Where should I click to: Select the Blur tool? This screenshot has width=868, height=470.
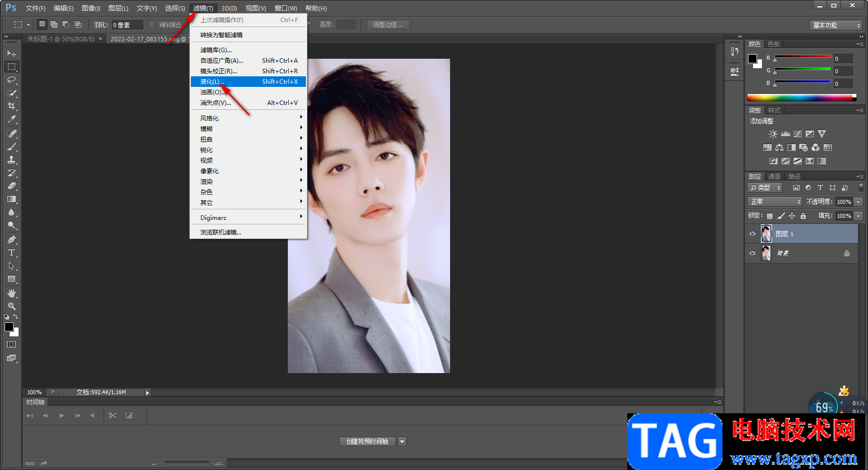(12, 212)
